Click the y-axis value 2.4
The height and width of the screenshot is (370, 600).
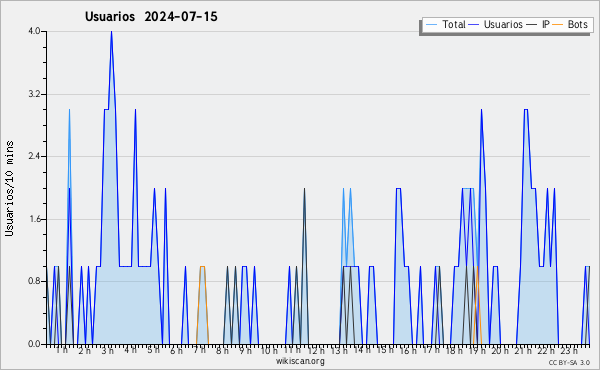click(x=34, y=156)
